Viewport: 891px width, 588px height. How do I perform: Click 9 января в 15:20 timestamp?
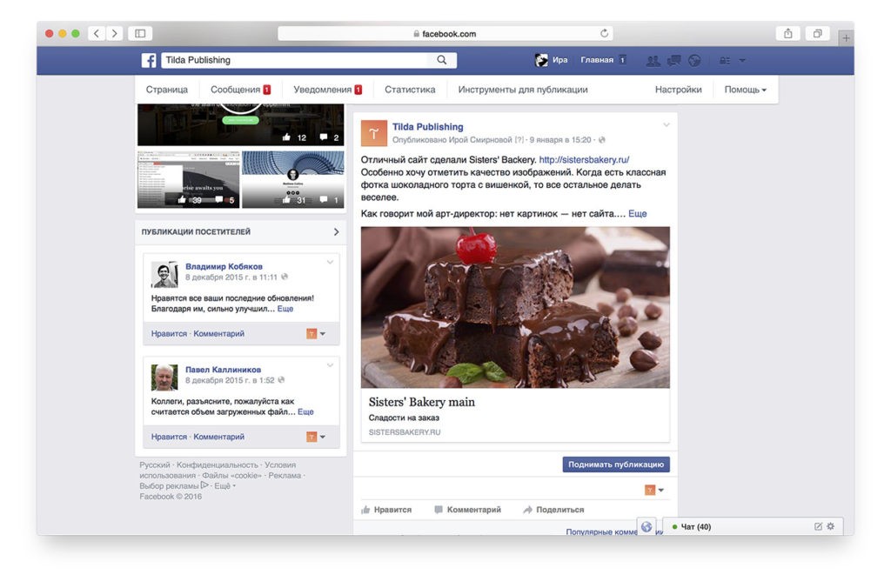click(560, 140)
